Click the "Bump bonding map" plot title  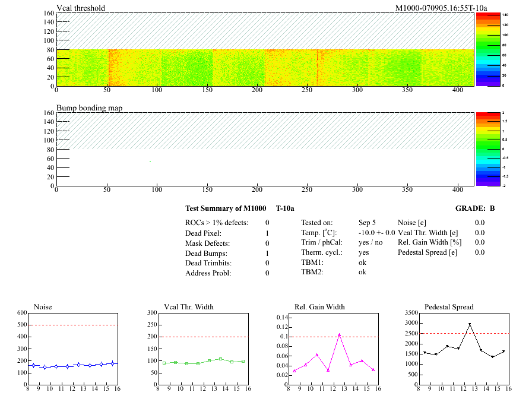tap(85, 107)
